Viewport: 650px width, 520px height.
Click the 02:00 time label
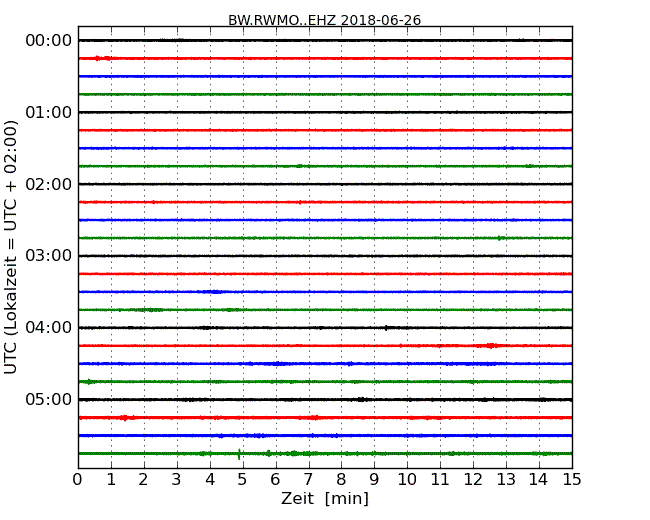(x=49, y=184)
